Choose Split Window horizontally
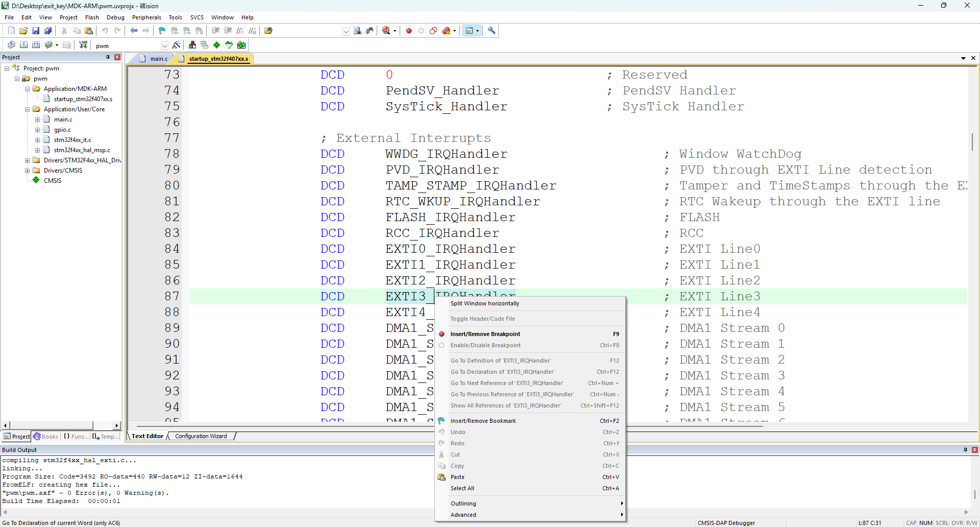 (x=530, y=303)
